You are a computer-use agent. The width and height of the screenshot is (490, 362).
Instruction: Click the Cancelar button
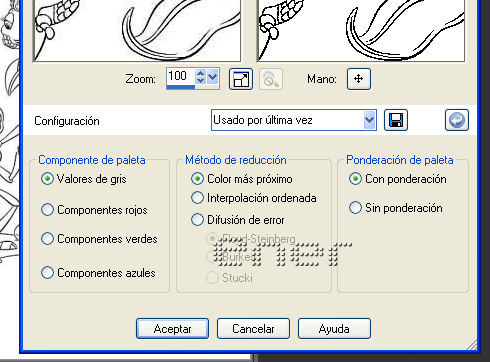(x=253, y=329)
